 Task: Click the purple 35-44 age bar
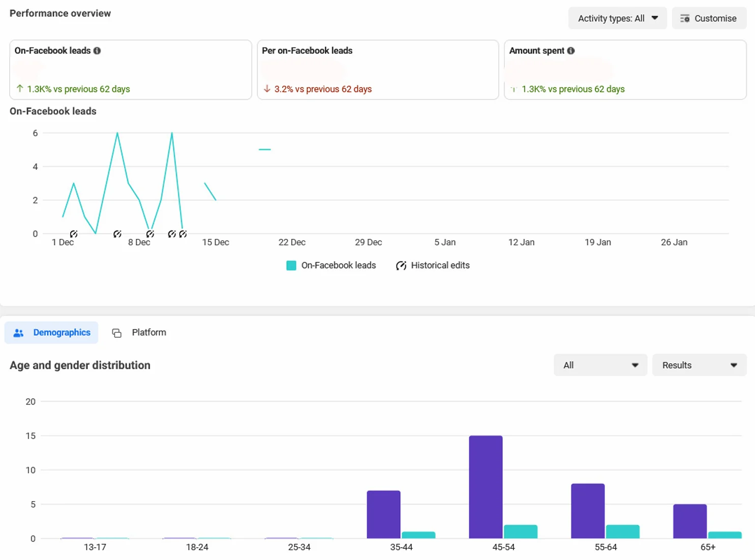[x=383, y=514]
